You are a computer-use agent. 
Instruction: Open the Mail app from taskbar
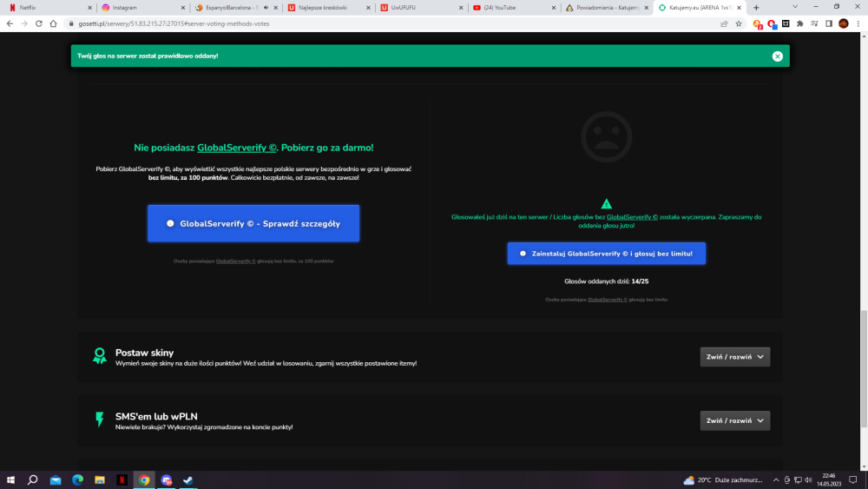[x=56, y=480]
